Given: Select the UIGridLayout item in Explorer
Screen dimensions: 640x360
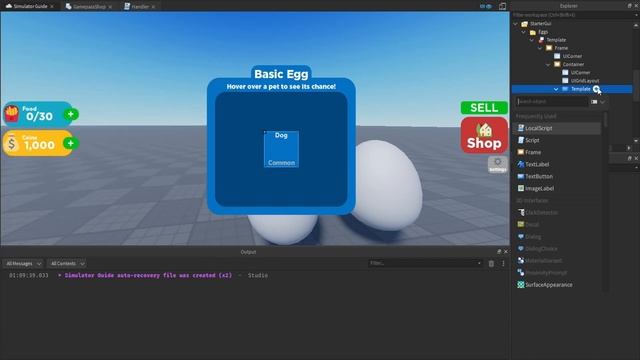Looking at the screenshot, I should (x=585, y=81).
